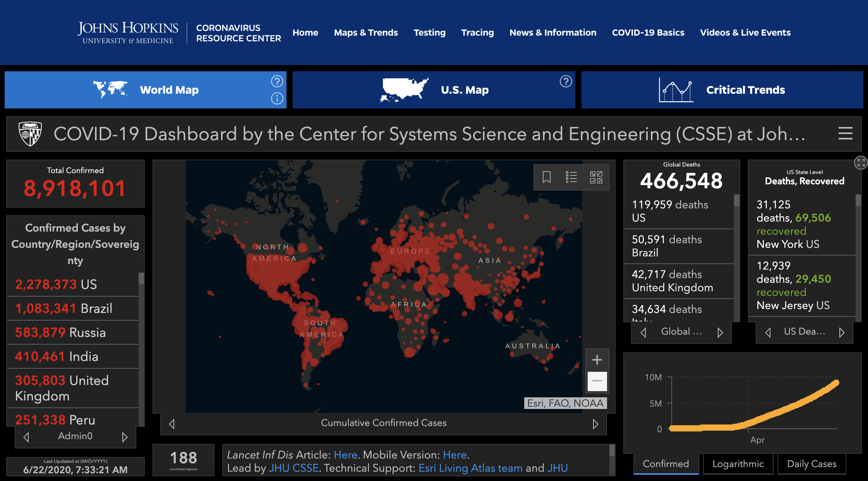Select the World Map tab
868x481 pixels.
(146, 90)
